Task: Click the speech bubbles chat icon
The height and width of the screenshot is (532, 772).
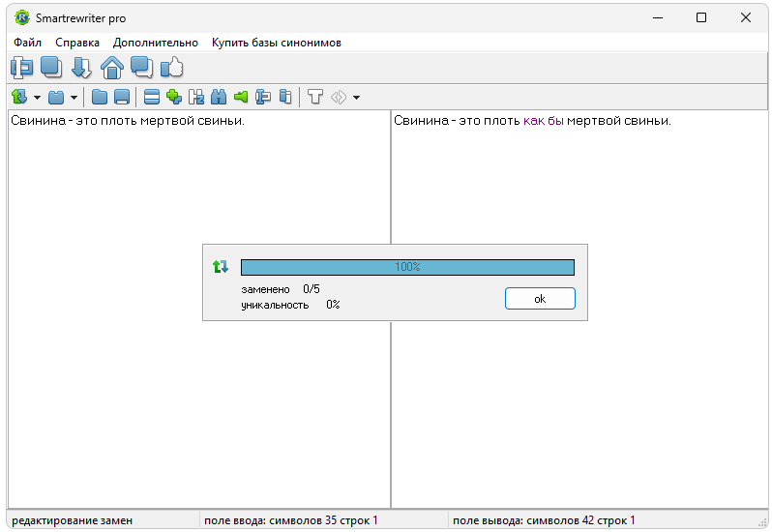Action: coord(142,68)
